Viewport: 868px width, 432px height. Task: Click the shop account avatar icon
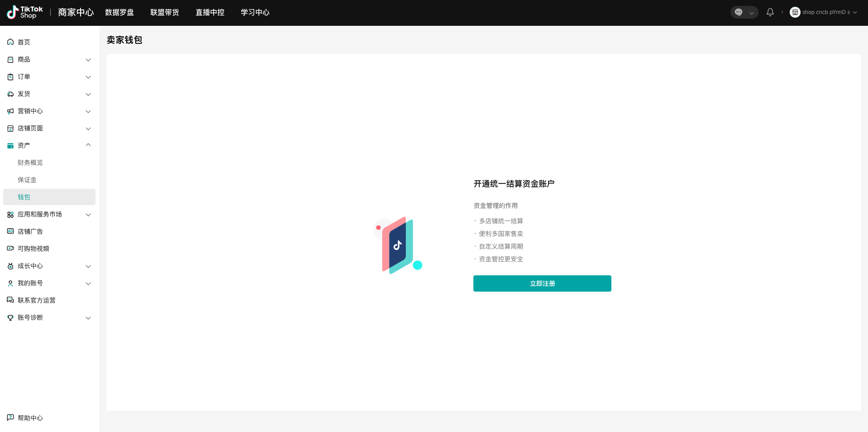[795, 12]
